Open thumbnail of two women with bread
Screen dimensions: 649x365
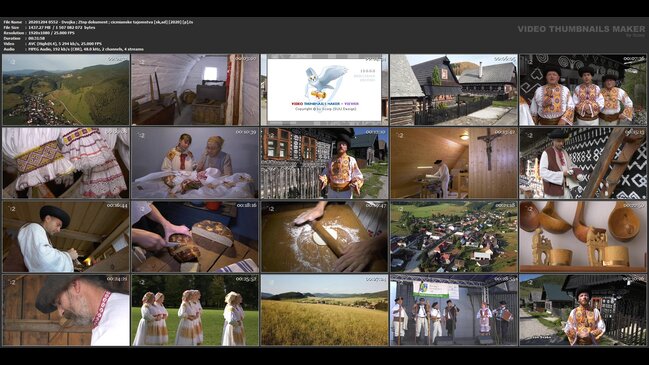[195, 163]
